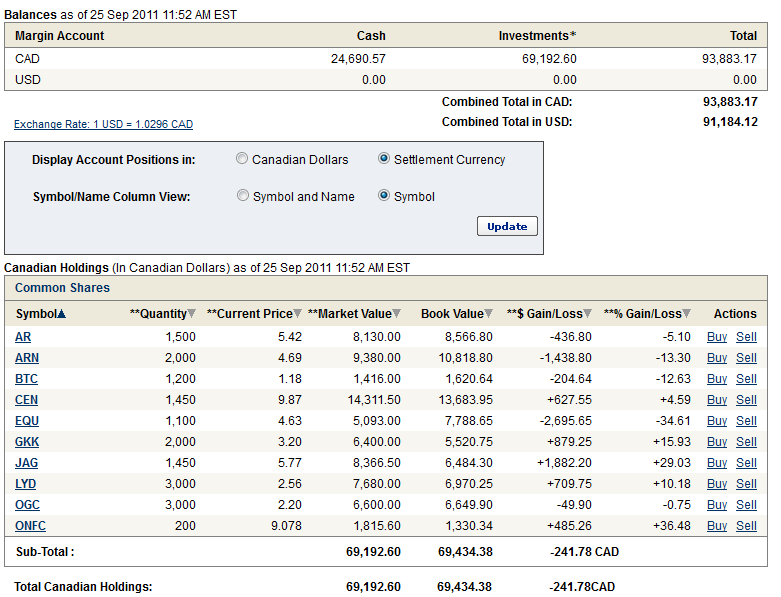Open the Exchange Rate link
781x597 pixels.
tap(103, 125)
